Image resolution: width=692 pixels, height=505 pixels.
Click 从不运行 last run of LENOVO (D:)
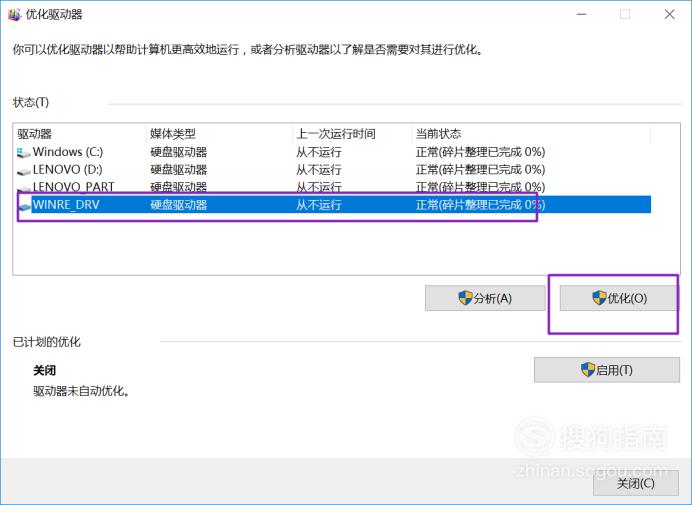click(319, 170)
